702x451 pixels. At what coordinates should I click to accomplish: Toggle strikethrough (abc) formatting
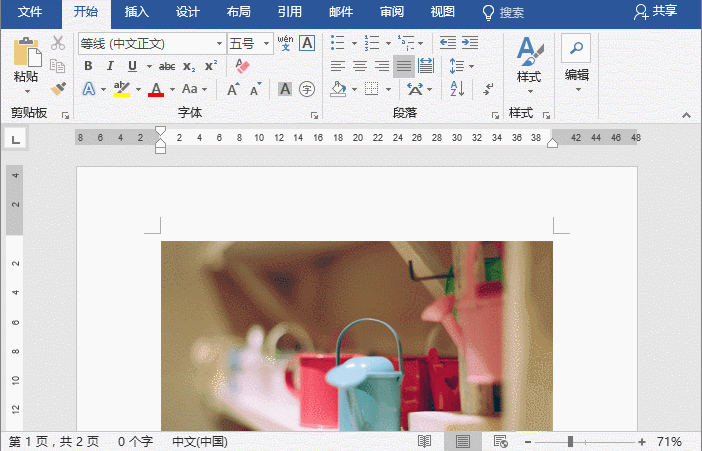[167, 67]
